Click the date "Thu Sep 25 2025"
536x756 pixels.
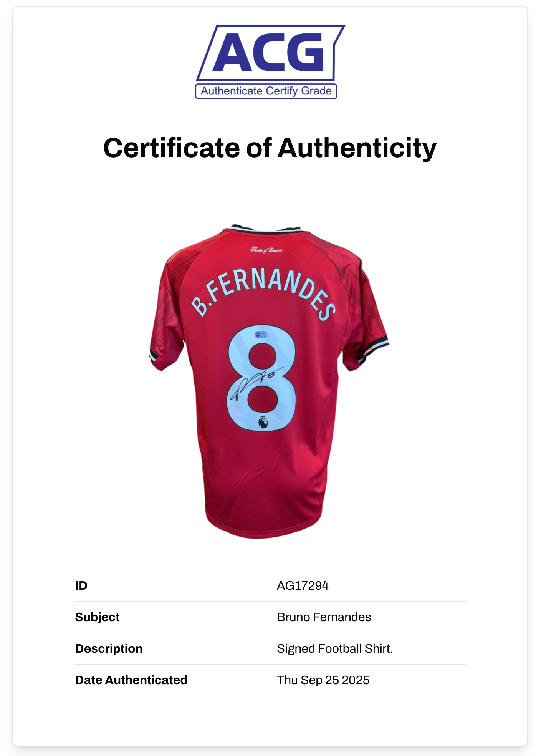(323, 680)
